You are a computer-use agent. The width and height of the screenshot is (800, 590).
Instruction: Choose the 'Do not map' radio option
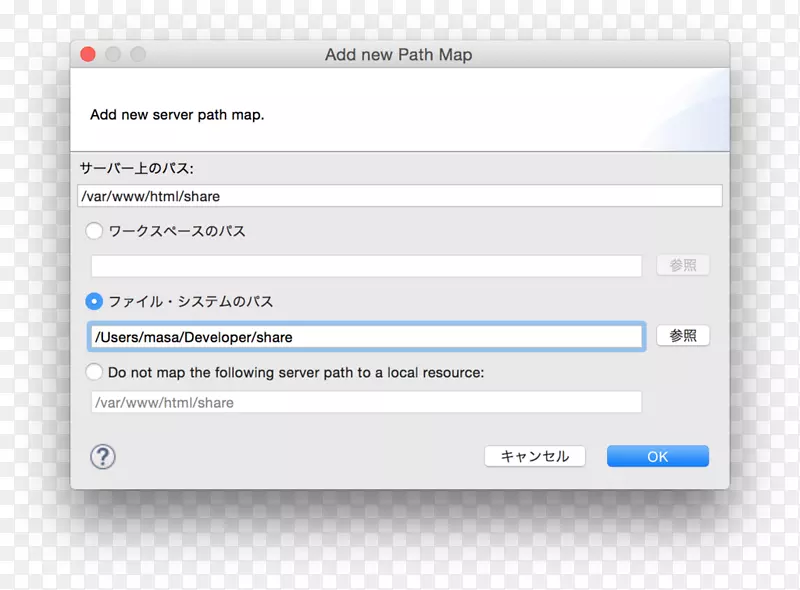point(95,372)
